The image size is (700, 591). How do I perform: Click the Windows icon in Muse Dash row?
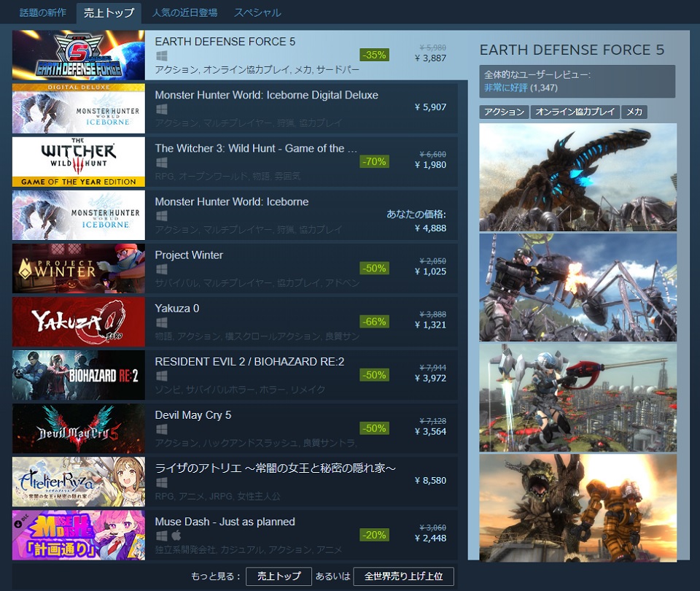click(161, 536)
